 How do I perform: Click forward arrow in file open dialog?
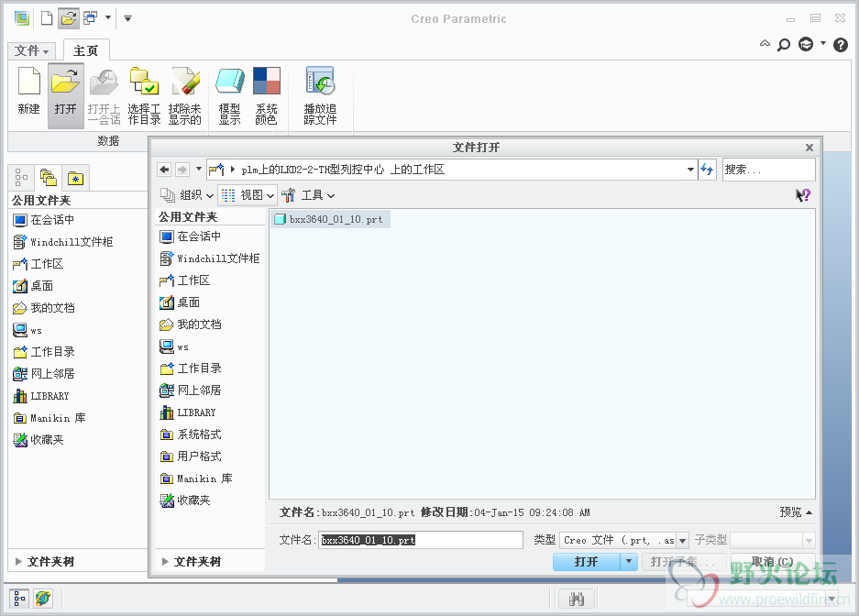182,170
